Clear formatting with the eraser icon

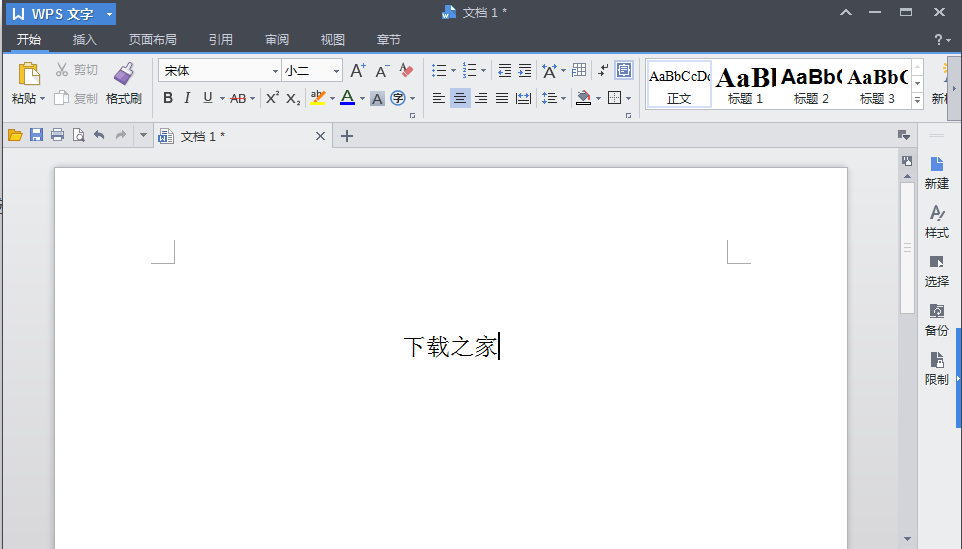pos(406,71)
